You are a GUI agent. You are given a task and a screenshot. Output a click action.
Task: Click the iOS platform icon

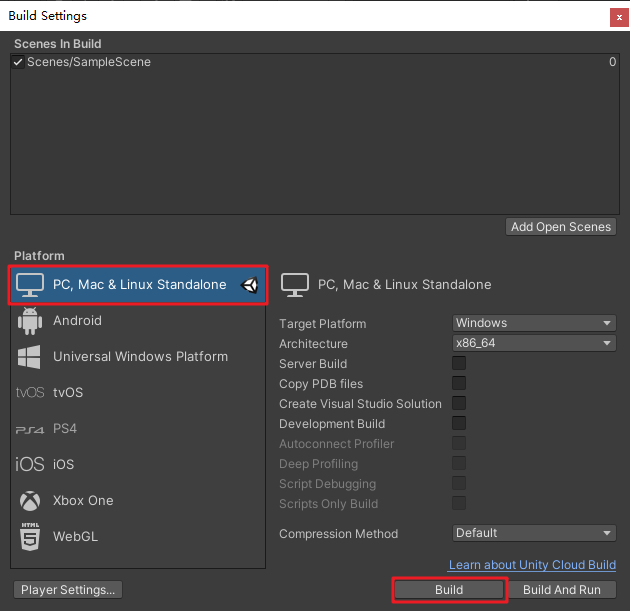point(30,465)
